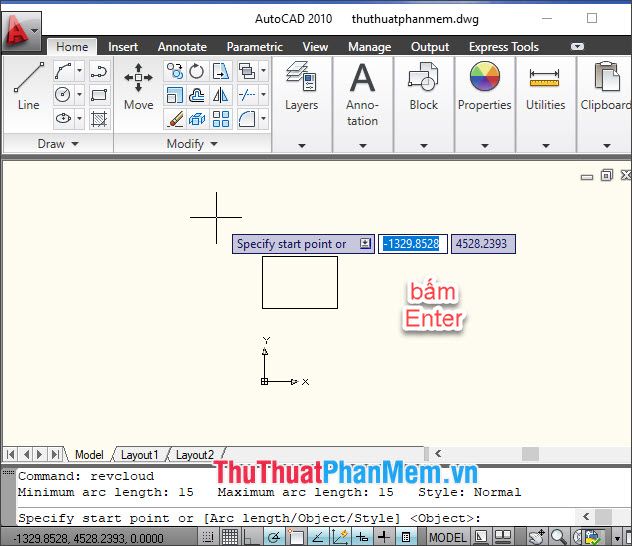Image resolution: width=632 pixels, height=546 pixels.
Task: Click the Scale modify icon
Action: coord(175,95)
